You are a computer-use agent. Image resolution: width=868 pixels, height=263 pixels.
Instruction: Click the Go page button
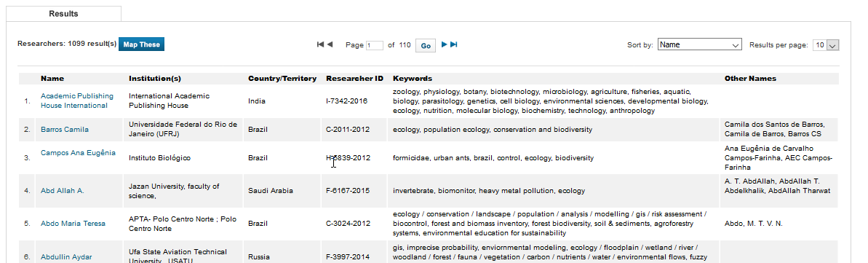point(426,45)
